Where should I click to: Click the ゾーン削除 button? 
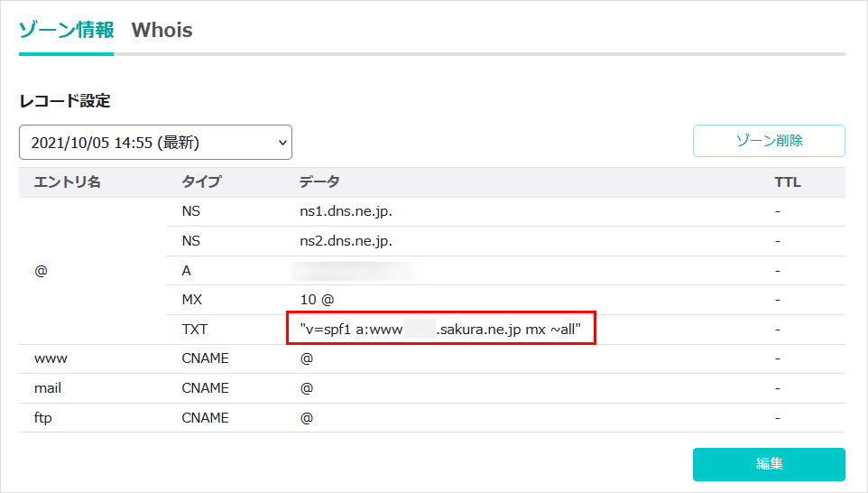tap(768, 141)
